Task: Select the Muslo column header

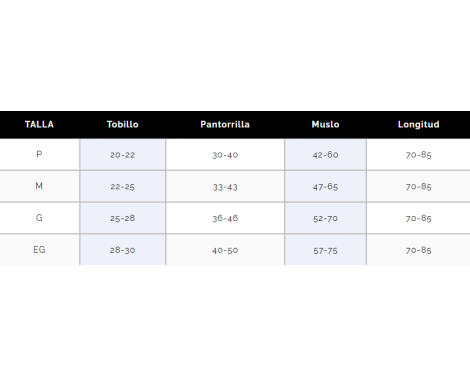Action: pyautogui.click(x=325, y=125)
